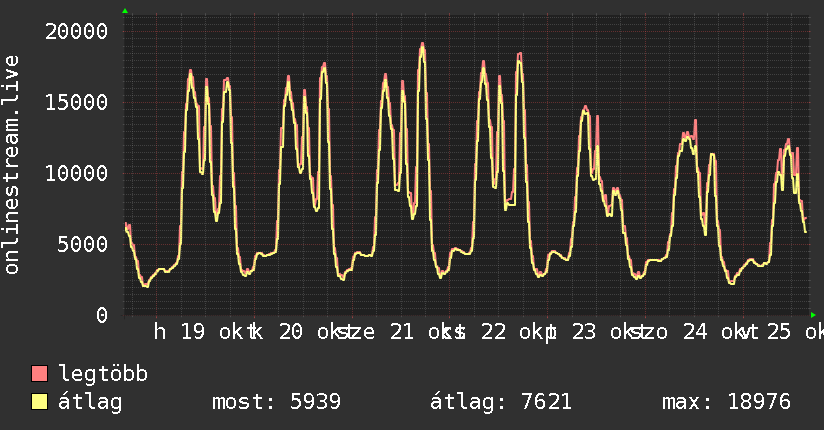Click the 15000 y-axis label
This screenshot has height=430, width=824.
[77, 103]
